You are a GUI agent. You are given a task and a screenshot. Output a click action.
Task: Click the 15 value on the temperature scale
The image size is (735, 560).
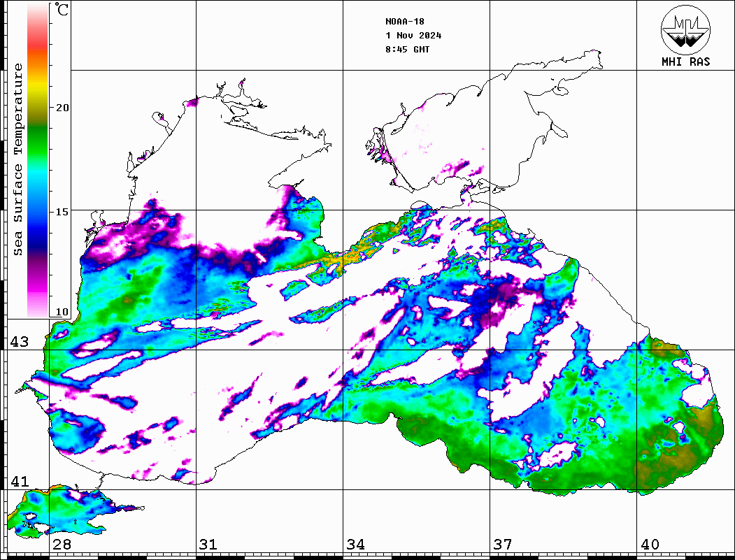click(62, 212)
